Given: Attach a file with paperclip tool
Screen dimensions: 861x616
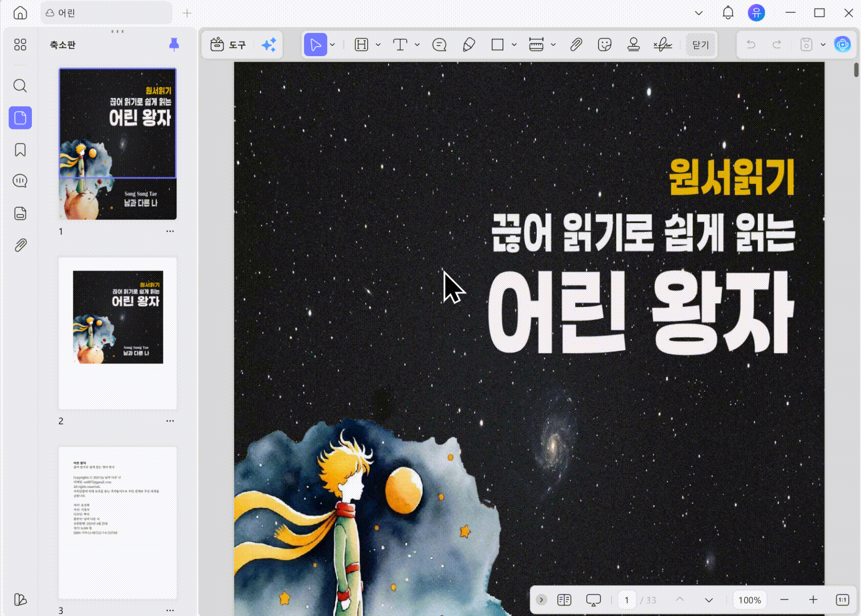Looking at the screenshot, I should (x=576, y=45).
